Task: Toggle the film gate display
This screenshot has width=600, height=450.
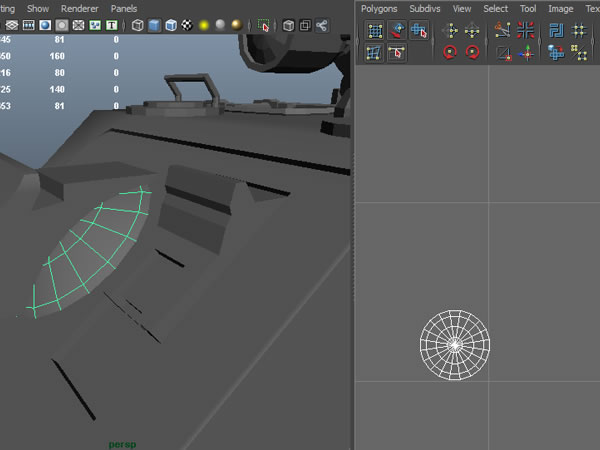Action: point(29,25)
